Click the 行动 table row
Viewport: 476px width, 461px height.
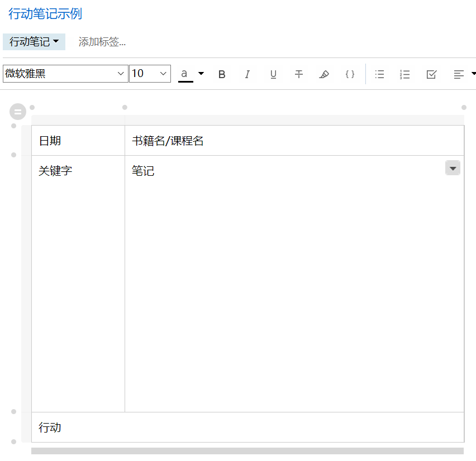tap(247, 427)
